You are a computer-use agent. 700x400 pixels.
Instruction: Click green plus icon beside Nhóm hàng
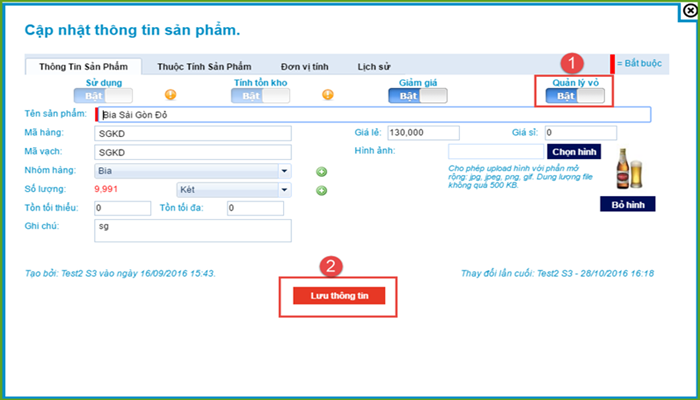click(321, 171)
